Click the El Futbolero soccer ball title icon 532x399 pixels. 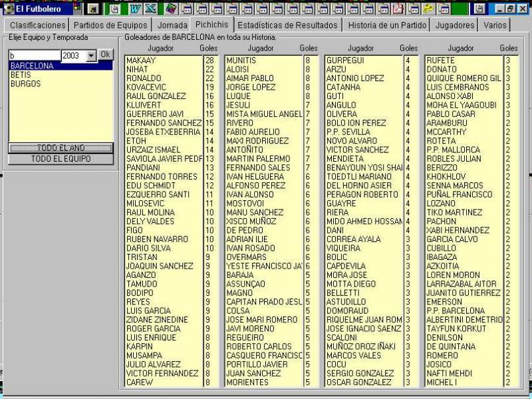pos(9,9)
